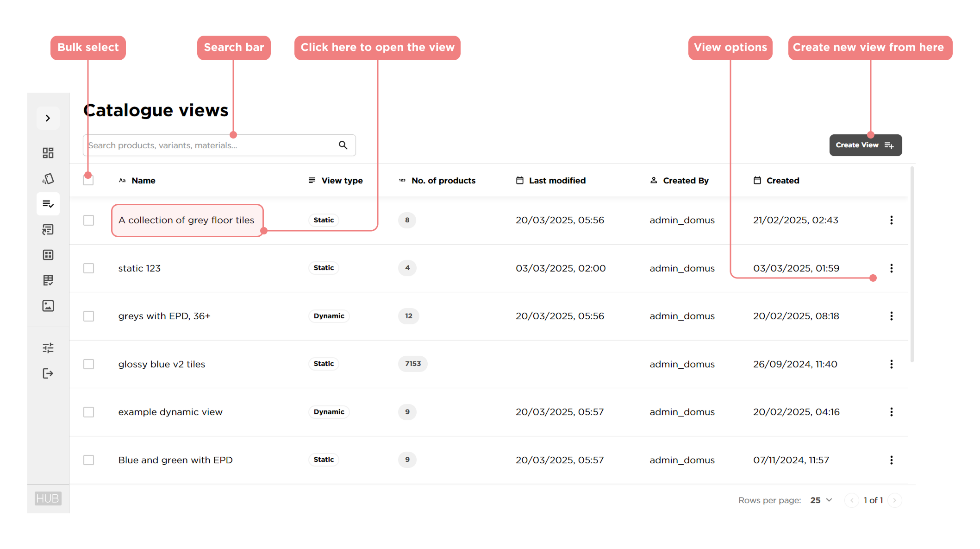Click the Create View button
The image size is (980, 549).
(865, 145)
